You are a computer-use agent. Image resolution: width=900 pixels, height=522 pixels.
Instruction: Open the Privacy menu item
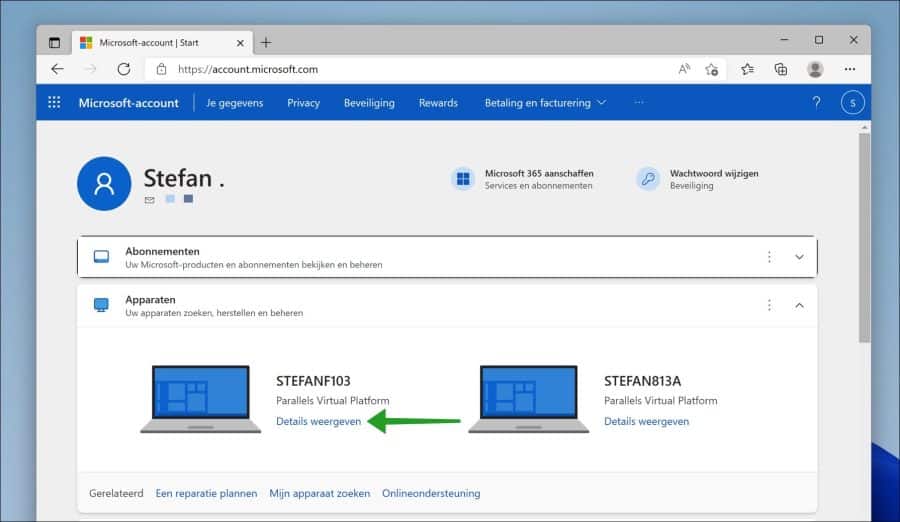303,103
